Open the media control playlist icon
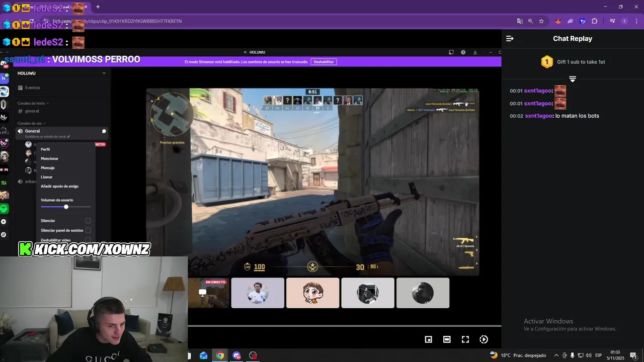The width and height of the screenshot is (644, 362). [612, 21]
